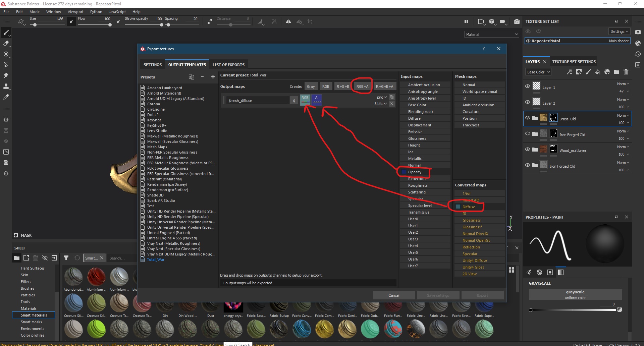Click the add mask icon in Layers

pyautogui.click(x=579, y=72)
